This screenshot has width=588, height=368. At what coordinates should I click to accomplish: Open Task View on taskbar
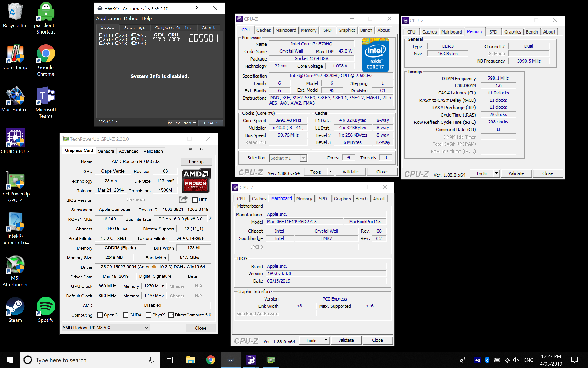(170, 360)
